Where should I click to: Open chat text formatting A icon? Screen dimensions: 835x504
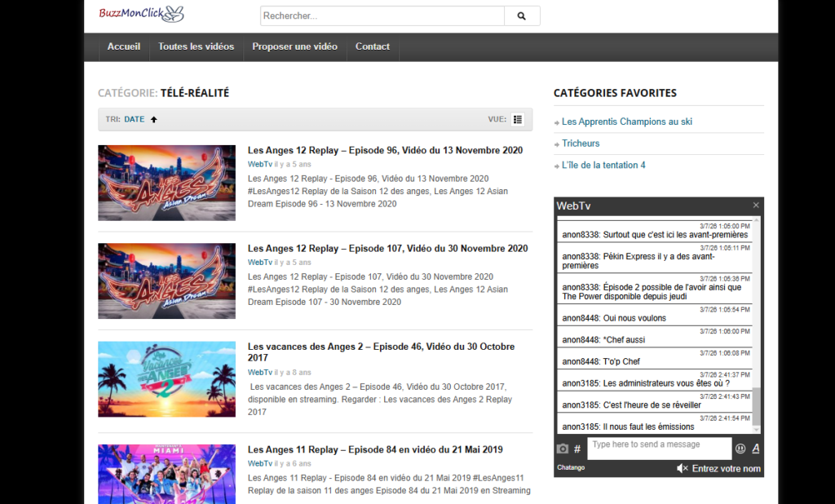[756, 449]
